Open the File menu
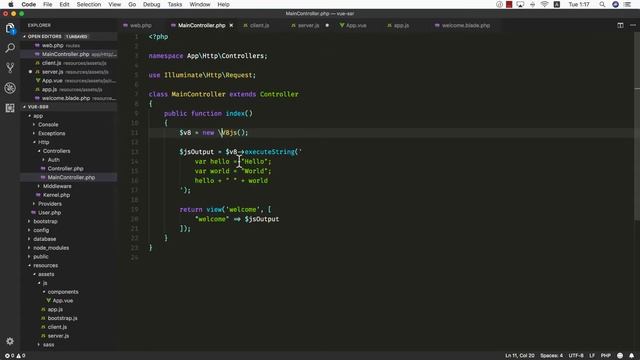Screen dimensions: 640x360 (x=48, y=4)
